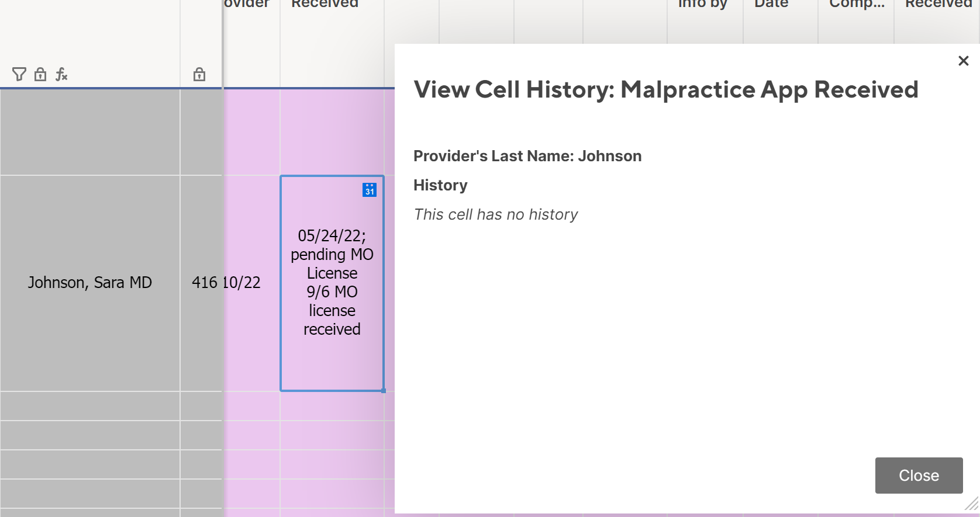
Task: Click the Date column header
Action: pos(780,22)
